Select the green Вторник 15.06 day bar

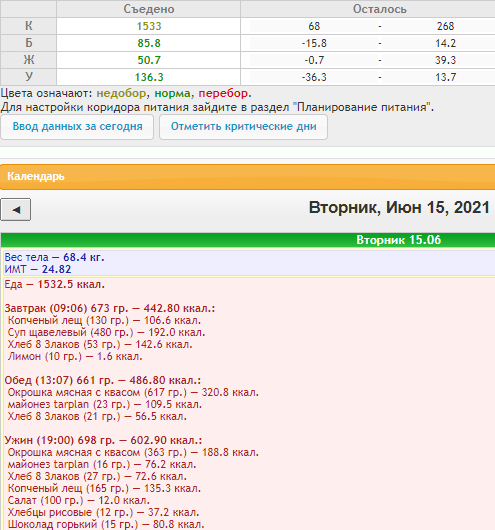[248, 240]
